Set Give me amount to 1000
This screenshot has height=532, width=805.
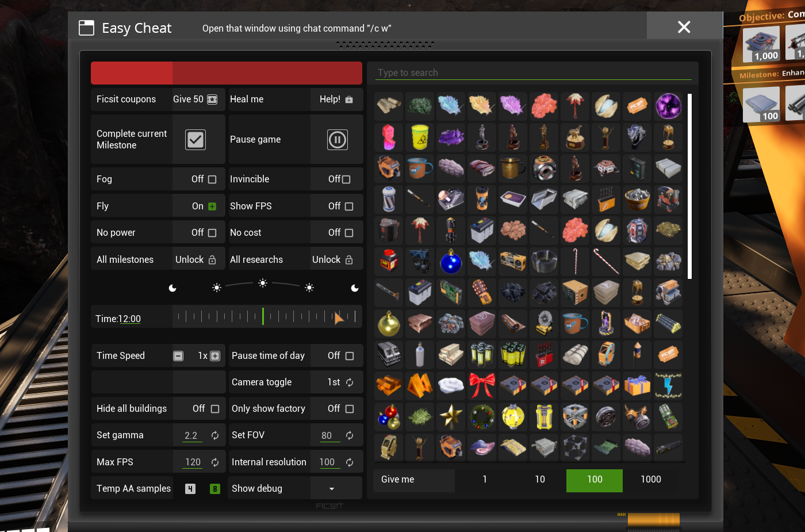pyautogui.click(x=651, y=480)
